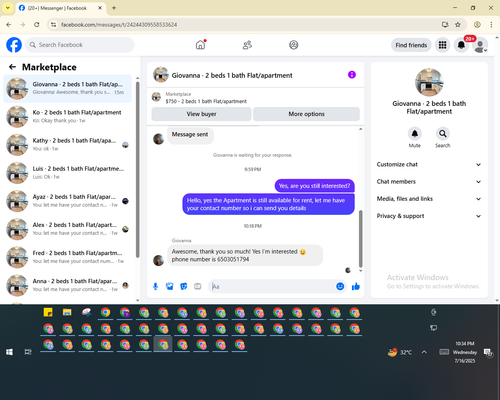The height and width of the screenshot is (400, 500).
Task: Open the Fred 2 beds conversation
Action: pyautogui.click(x=67, y=257)
